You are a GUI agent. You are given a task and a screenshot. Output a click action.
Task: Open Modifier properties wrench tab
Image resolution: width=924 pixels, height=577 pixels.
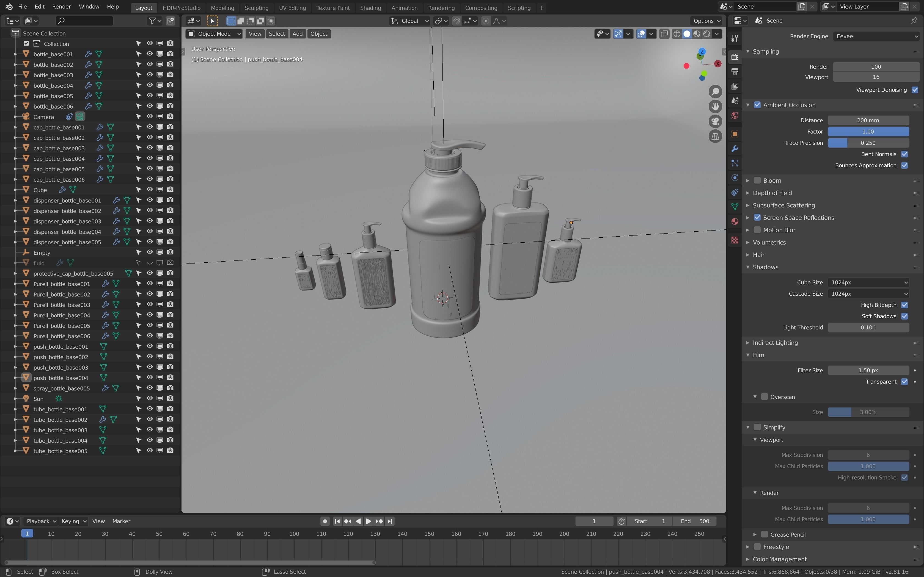pos(735,148)
